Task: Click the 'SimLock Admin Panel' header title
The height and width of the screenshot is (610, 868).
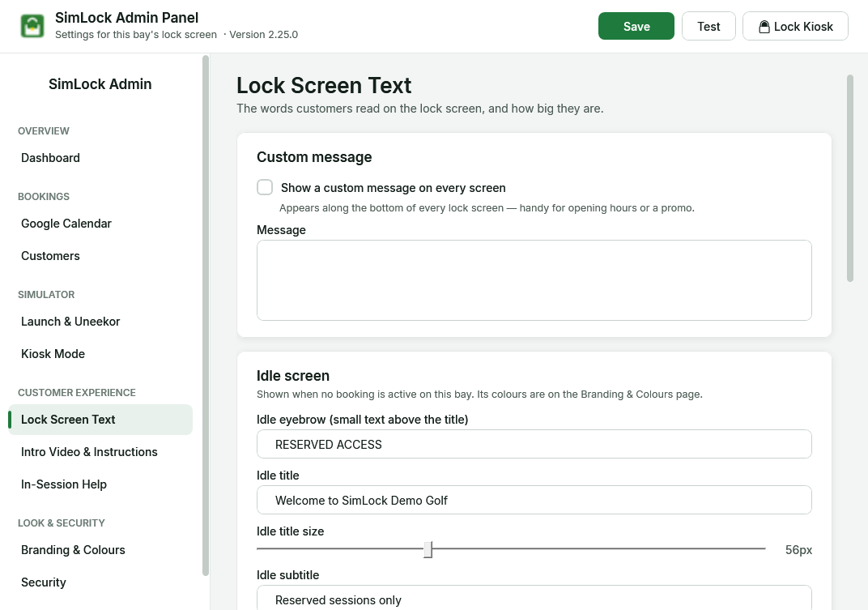Action: coord(127,18)
